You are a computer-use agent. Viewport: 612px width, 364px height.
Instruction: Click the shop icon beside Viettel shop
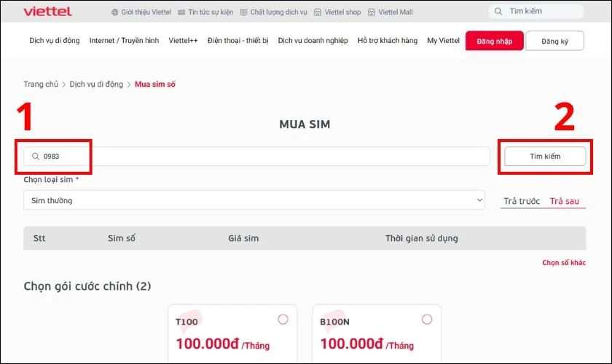[318, 12]
